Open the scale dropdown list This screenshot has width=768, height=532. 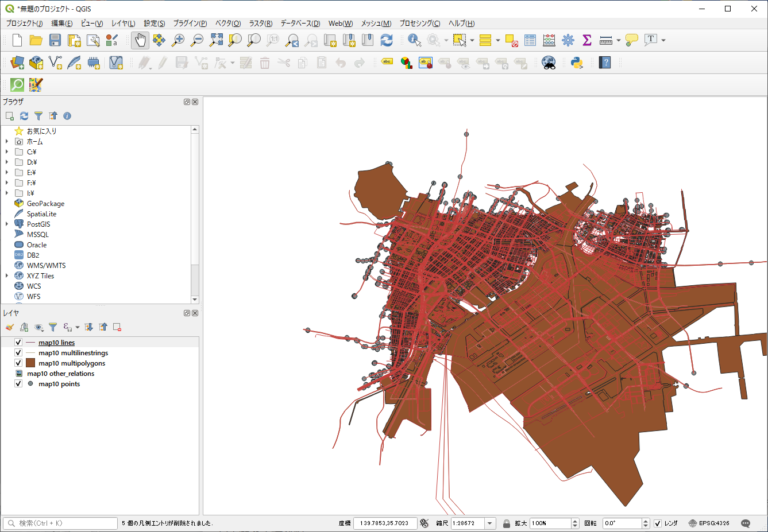pyautogui.click(x=489, y=523)
